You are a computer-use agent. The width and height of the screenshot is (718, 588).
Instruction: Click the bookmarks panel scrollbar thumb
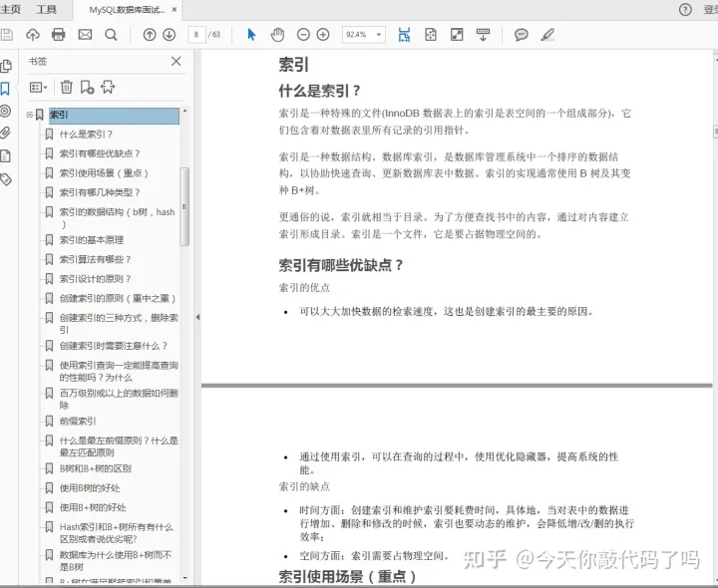tap(184, 207)
